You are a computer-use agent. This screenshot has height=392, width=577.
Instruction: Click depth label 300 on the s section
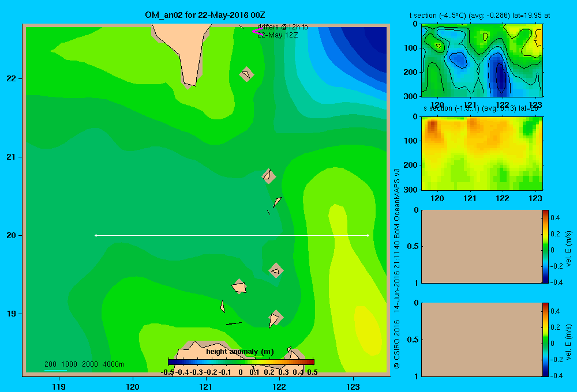coord(411,190)
